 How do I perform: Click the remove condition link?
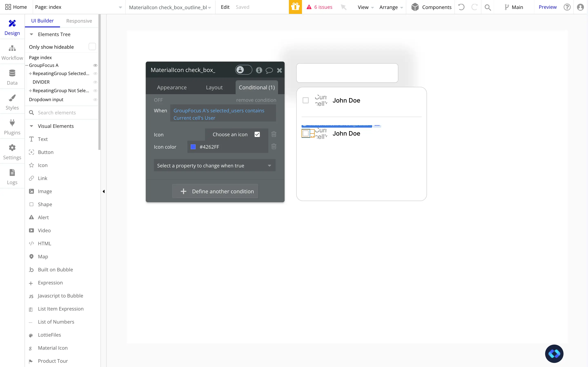tap(256, 100)
